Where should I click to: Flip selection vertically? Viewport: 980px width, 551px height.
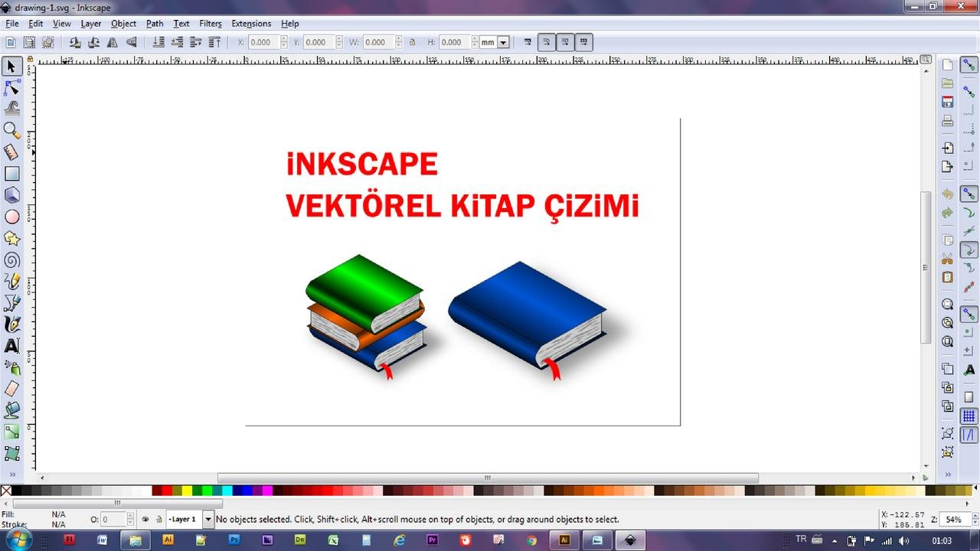(131, 42)
